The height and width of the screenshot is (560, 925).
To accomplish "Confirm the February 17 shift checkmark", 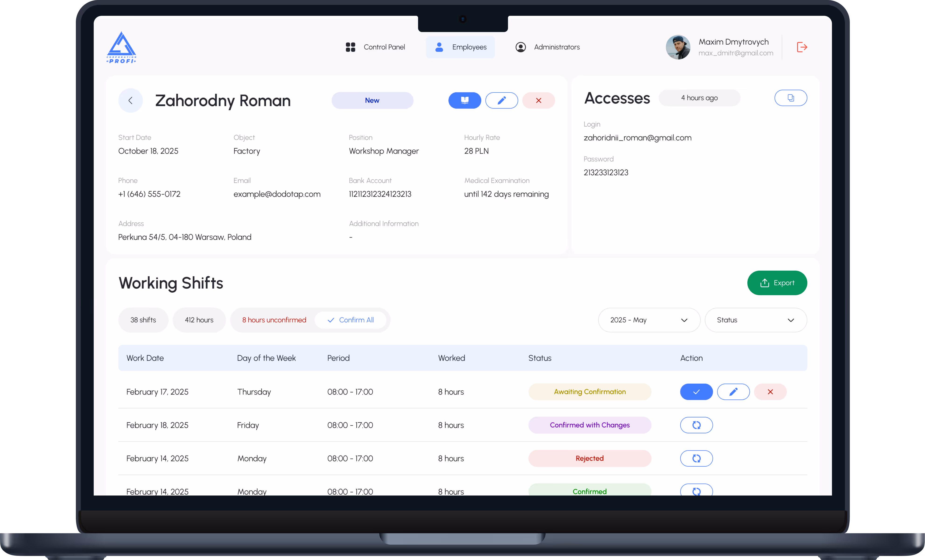I will pyautogui.click(x=696, y=392).
